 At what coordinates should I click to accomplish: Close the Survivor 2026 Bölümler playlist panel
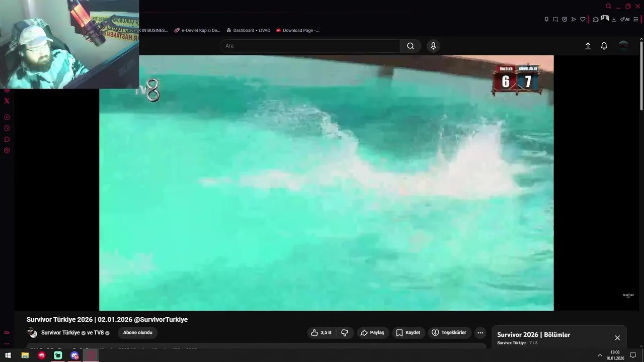tap(617, 338)
